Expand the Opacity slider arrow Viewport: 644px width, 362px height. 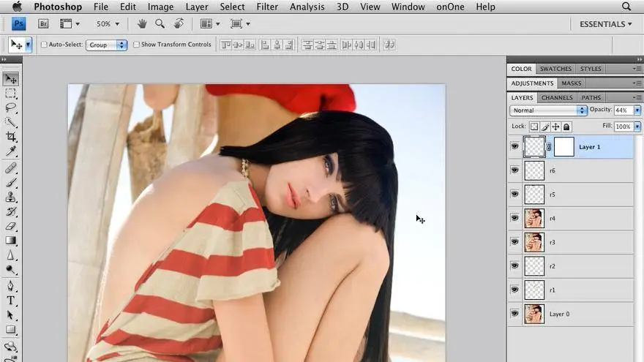point(637,110)
